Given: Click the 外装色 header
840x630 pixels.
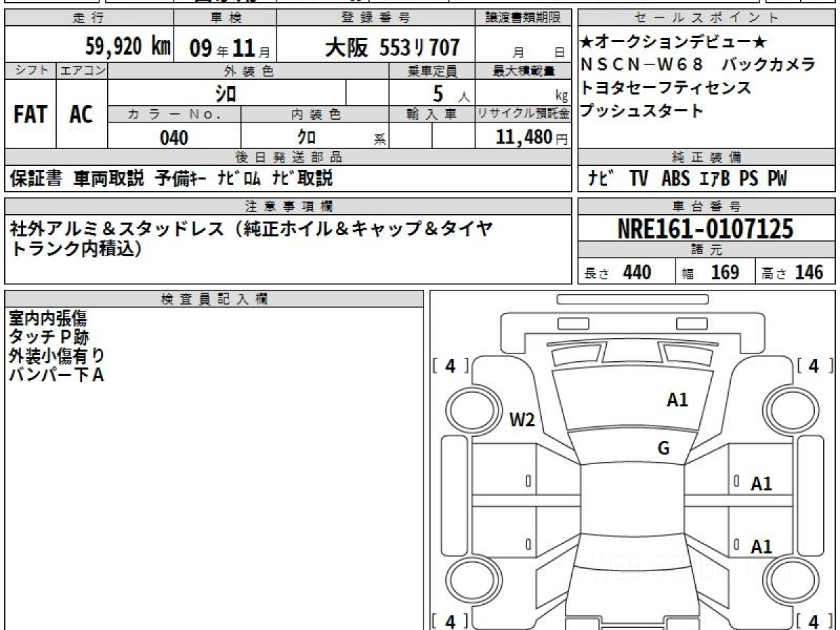Looking at the screenshot, I should pyautogui.click(x=248, y=71).
